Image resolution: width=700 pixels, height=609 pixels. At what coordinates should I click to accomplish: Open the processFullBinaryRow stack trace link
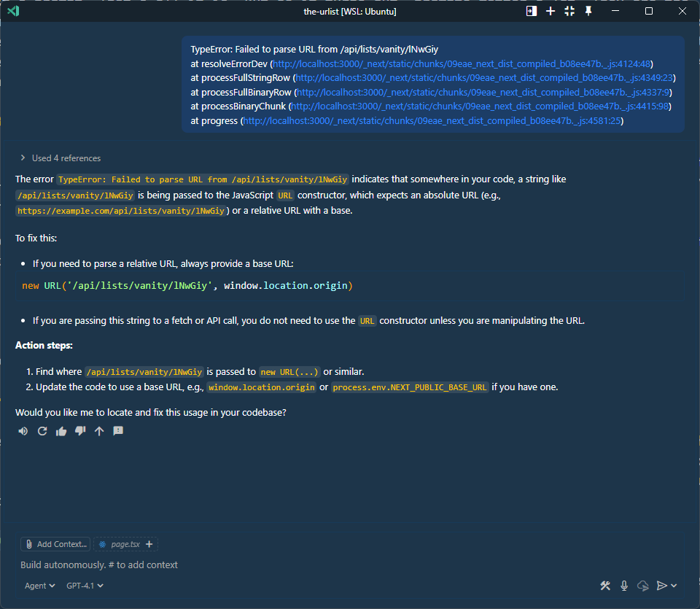(x=483, y=92)
